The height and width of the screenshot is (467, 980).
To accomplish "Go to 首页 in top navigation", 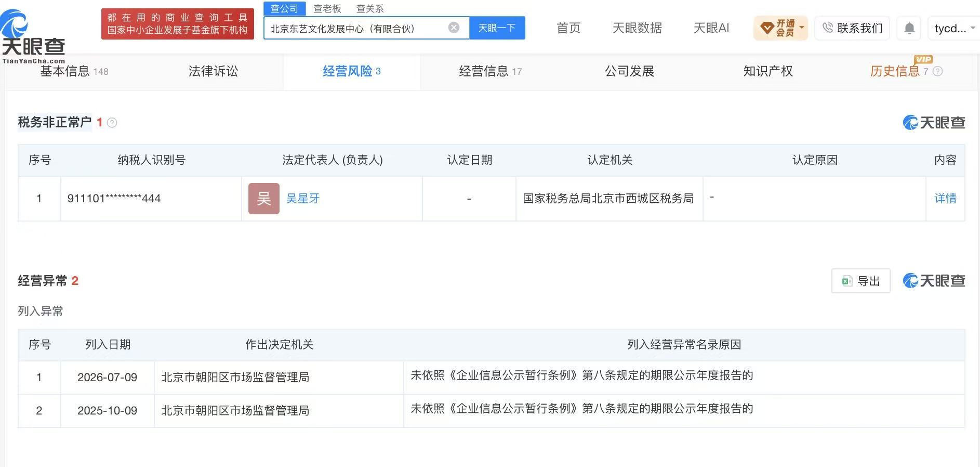I will [x=568, y=28].
